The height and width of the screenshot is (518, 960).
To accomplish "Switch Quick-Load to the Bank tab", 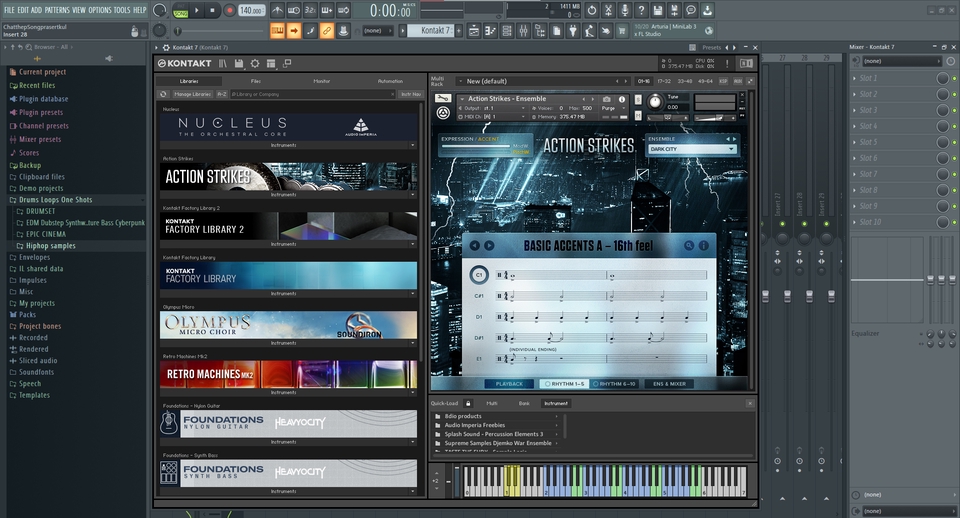I will click(x=524, y=404).
